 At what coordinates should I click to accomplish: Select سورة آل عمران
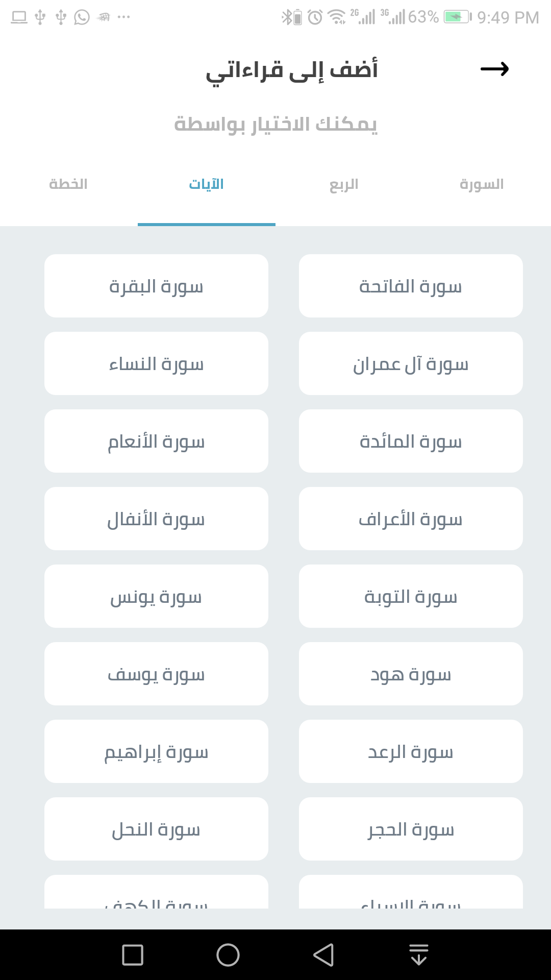point(411,363)
